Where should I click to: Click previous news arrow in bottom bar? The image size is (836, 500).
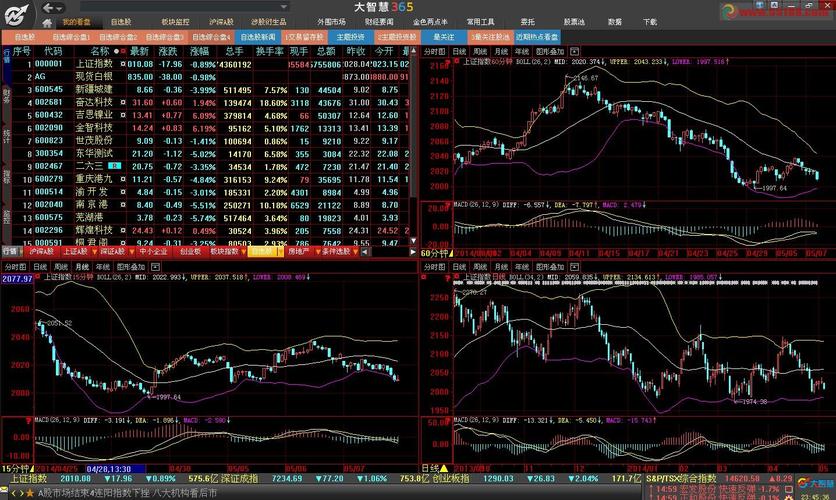14,494
